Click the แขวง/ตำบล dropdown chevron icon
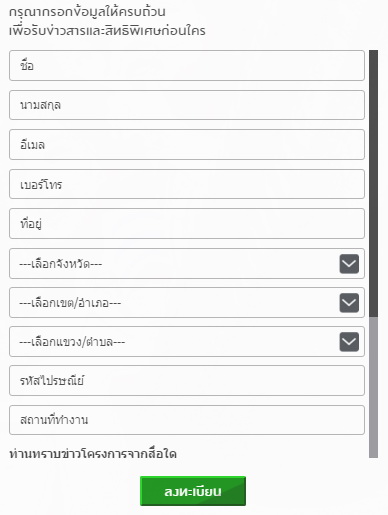The image size is (388, 515). pos(349,342)
